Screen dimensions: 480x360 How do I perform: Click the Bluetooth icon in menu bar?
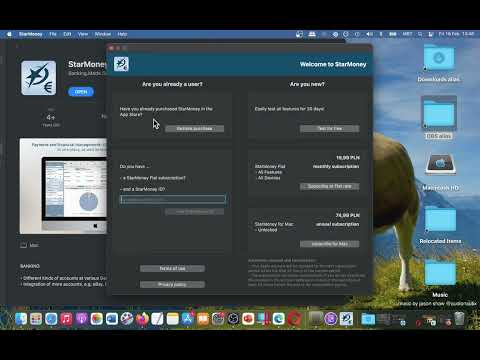click(x=381, y=34)
